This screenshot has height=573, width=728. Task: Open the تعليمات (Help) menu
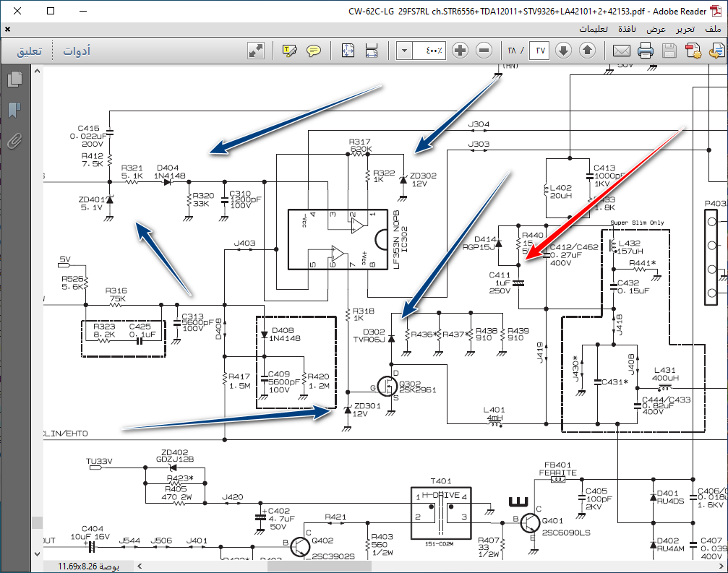tap(594, 29)
